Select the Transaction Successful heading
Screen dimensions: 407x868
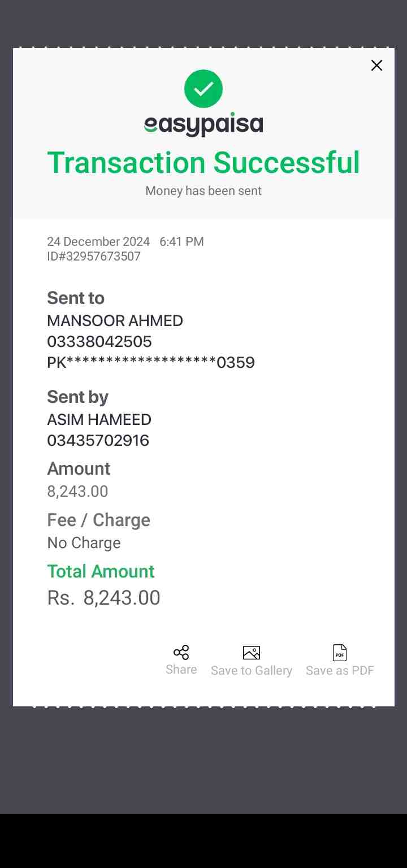[203, 163]
